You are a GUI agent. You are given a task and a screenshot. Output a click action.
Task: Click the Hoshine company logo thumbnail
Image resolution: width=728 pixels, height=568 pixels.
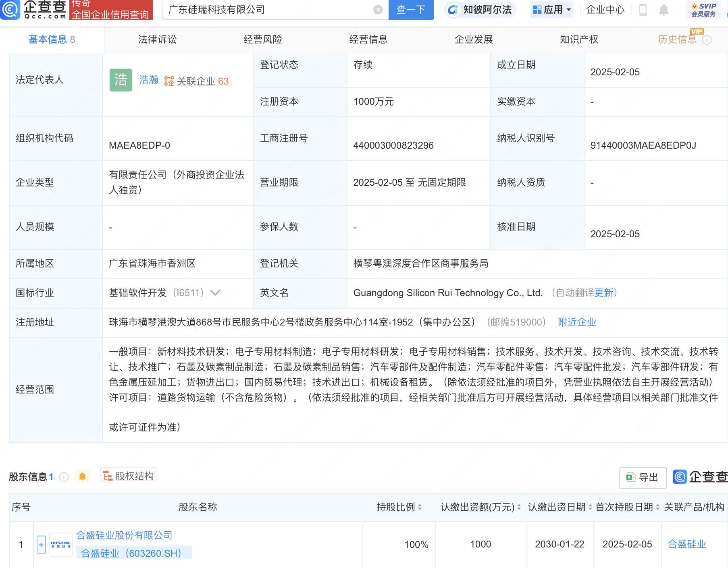pyautogui.click(x=61, y=544)
